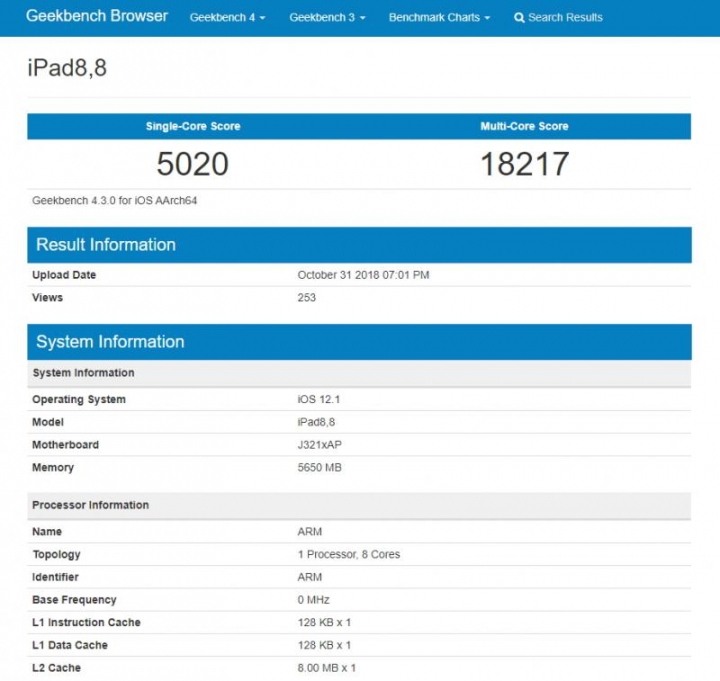Select the iOS 12.1 value
Screen dimensions: 720x681
pyautogui.click(x=319, y=400)
